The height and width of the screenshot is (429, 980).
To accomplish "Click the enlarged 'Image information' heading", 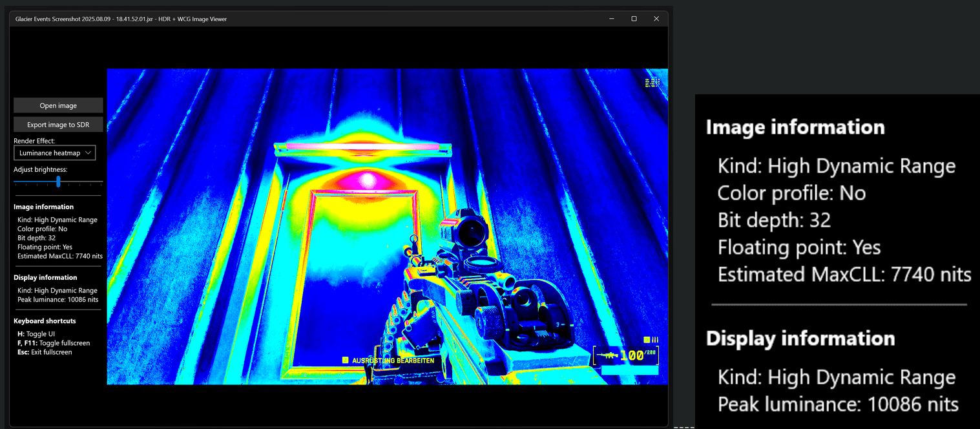I will point(795,127).
